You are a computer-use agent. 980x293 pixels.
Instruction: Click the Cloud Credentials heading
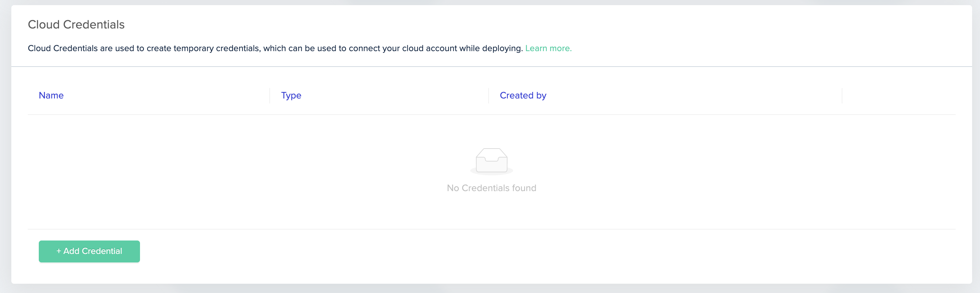pyautogui.click(x=76, y=24)
